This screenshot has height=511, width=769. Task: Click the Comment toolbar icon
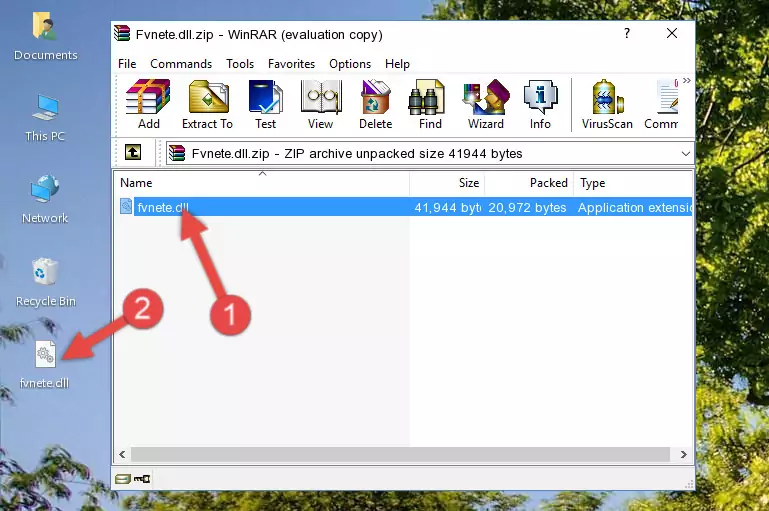662,104
